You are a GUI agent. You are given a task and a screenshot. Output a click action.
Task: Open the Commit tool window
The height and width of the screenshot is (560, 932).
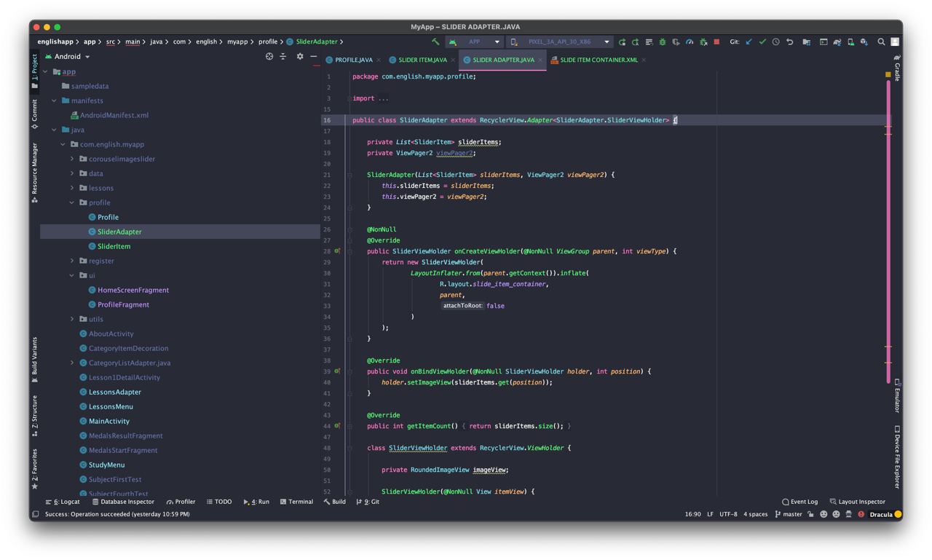coord(34,114)
